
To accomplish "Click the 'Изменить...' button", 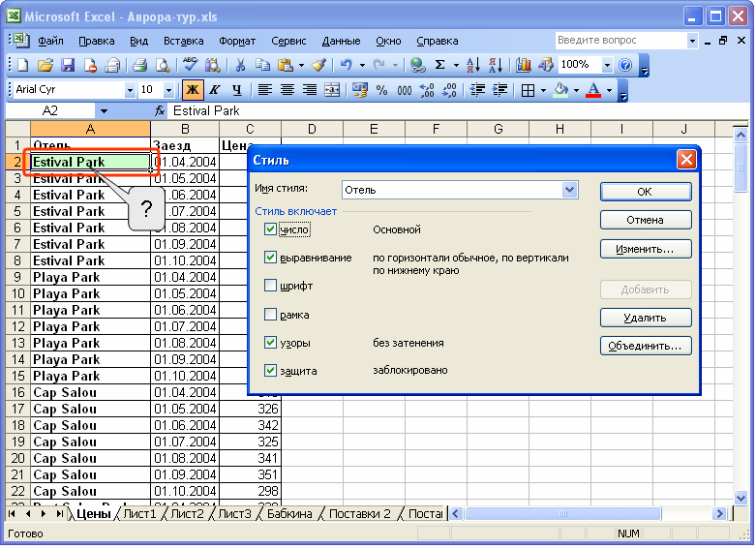I will (645, 249).
